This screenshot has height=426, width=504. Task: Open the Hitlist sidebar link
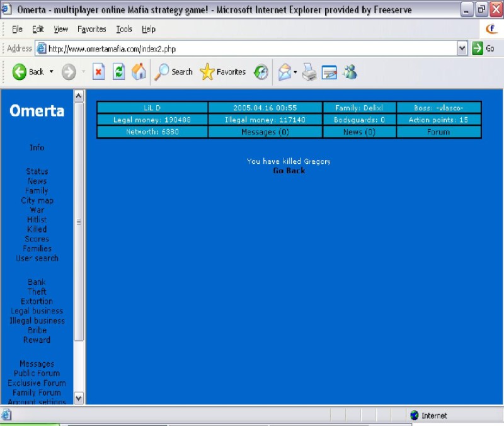[x=37, y=219]
